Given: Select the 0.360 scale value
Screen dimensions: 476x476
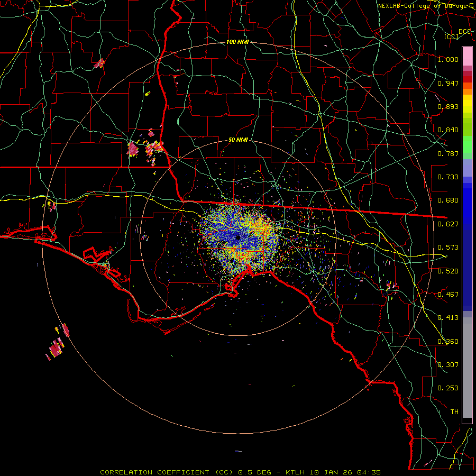Looking at the screenshot, I should pos(448,342).
